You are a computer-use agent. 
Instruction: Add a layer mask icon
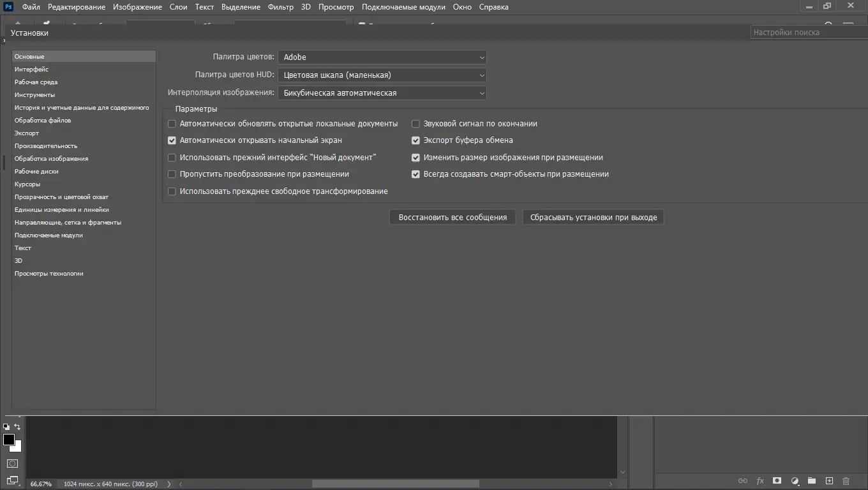click(777, 480)
